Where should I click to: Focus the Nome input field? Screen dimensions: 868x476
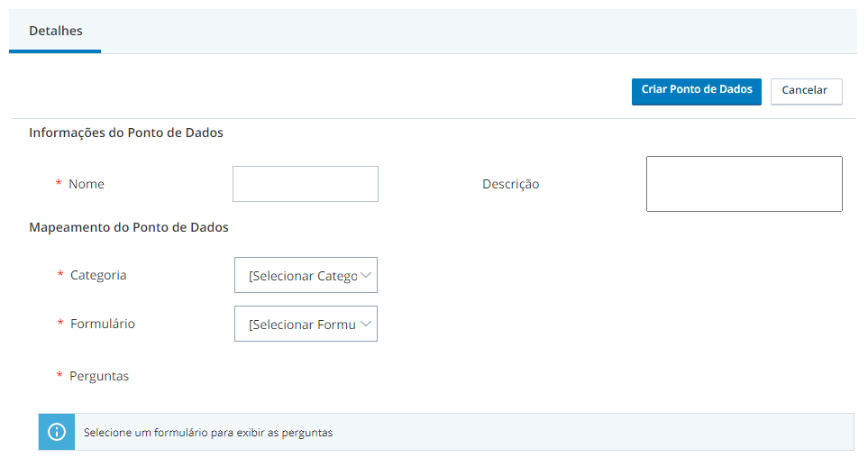point(305,184)
